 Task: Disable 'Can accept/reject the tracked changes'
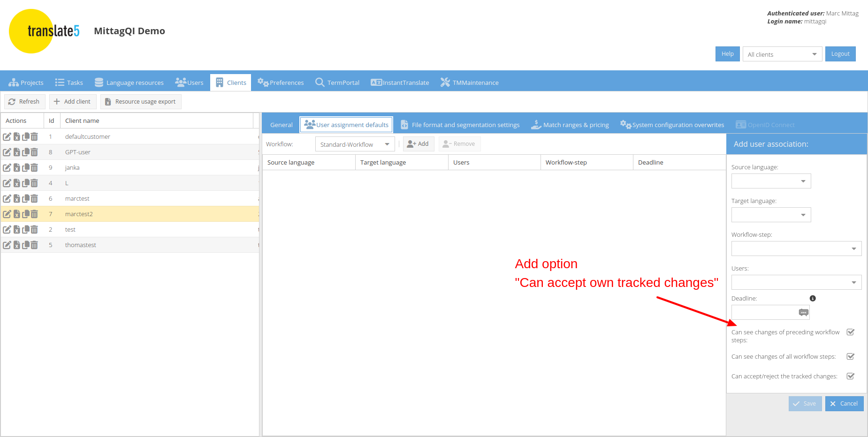click(x=850, y=376)
